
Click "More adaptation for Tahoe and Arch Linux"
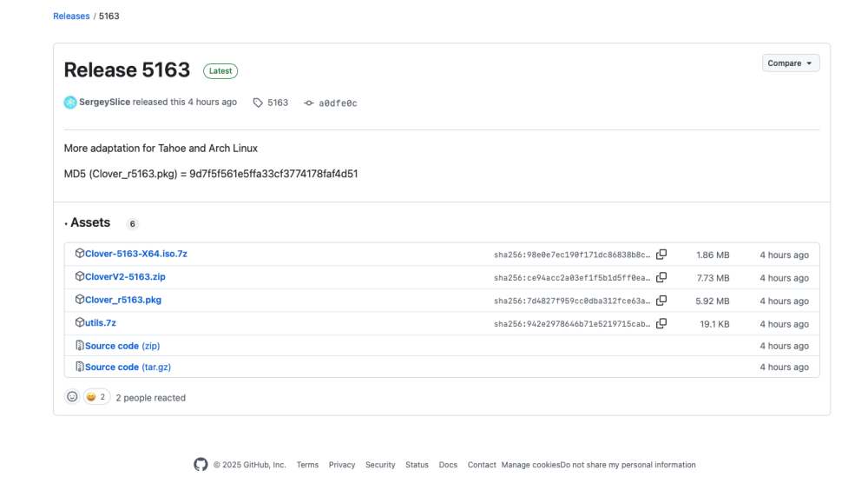pos(161,148)
